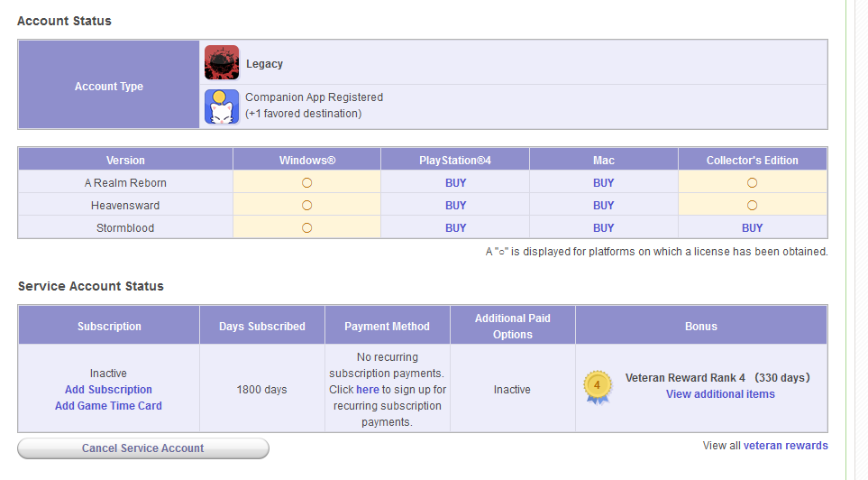Click the 'Version' column header
This screenshot has width=868, height=480.
click(125, 161)
